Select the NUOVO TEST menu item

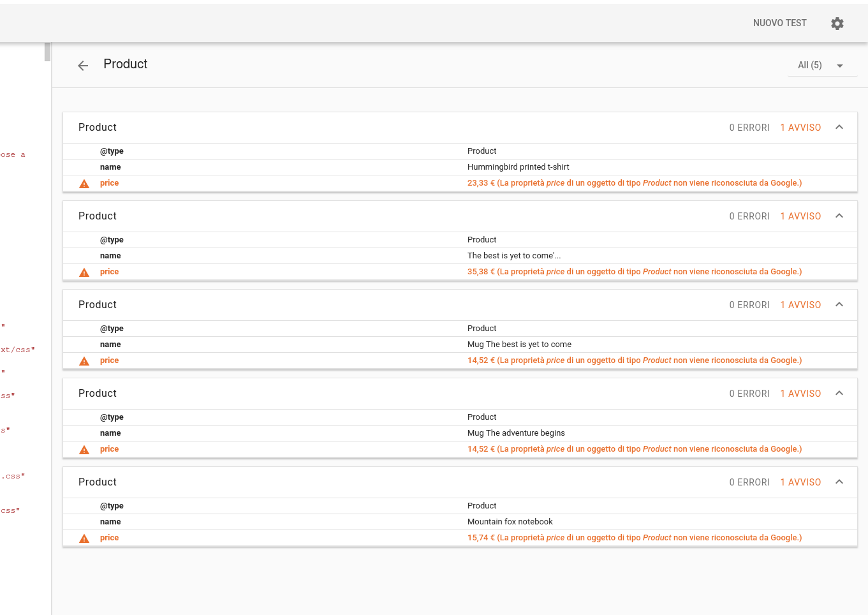pos(779,23)
